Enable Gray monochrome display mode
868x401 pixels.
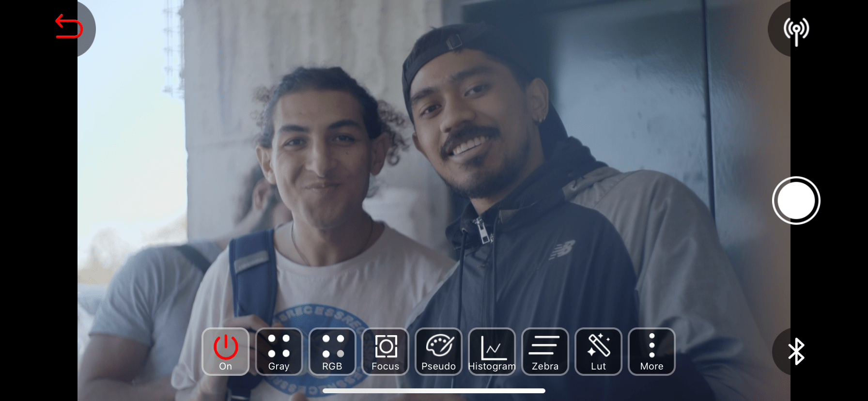(x=279, y=352)
